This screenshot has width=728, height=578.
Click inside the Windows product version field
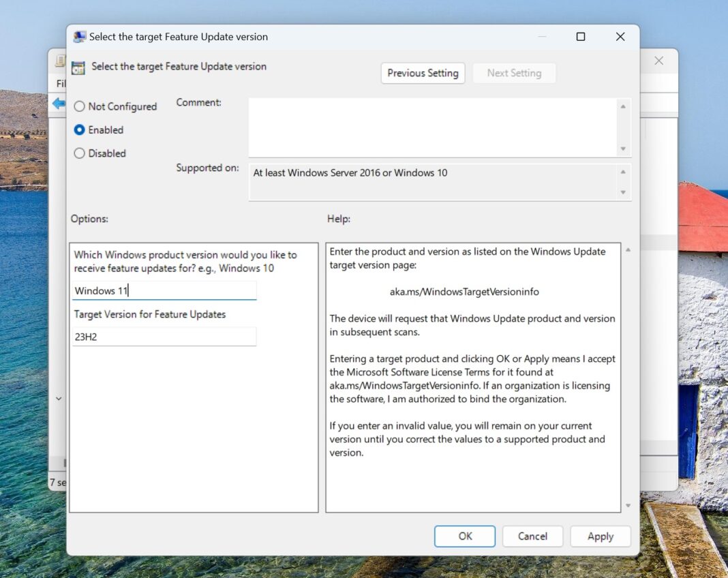(x=164, y=290)
